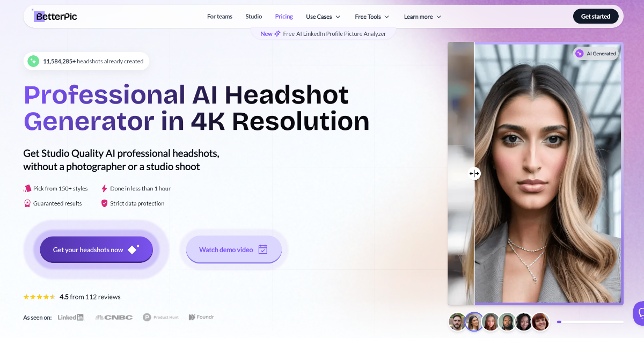Image resolution: width=644 pixels, height=338 pixels.
Task: Click the AI Generated sparkle badge
Action: 596,54
